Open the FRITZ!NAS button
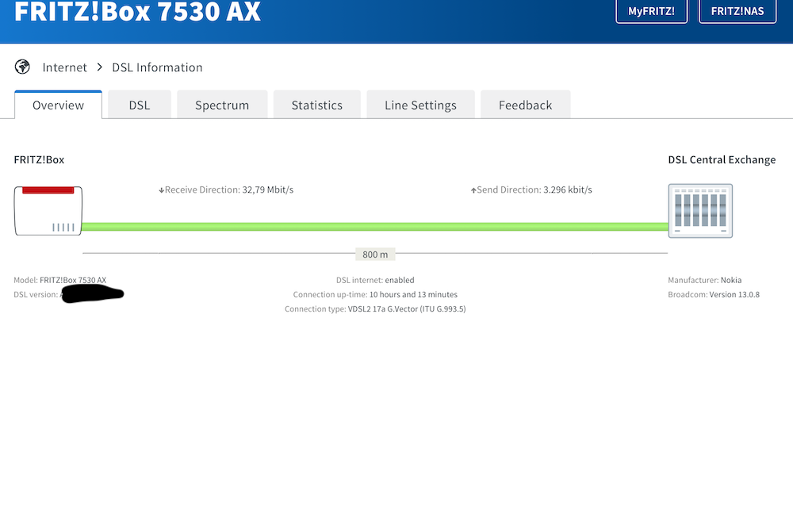Image resolution: width=793 pixels, height=532 pixels. point(737,10)
